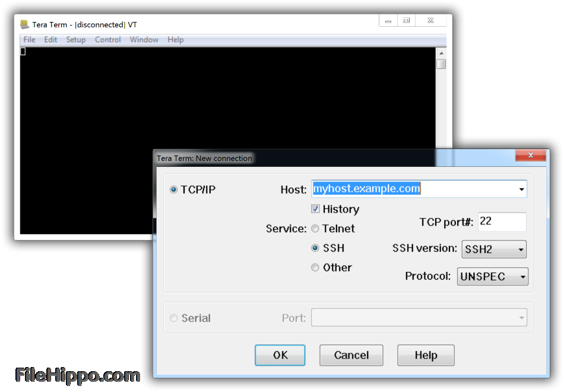Click the Tera Term application icon in title bar
The height and width of the screenshot is (392, 564).
pos(25,24)
